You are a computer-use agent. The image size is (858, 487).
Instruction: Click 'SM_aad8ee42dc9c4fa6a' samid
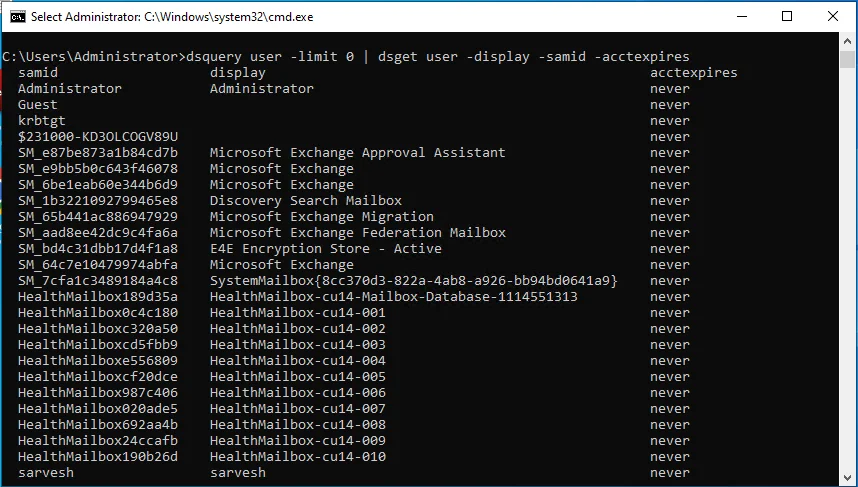tap(98, 233)
